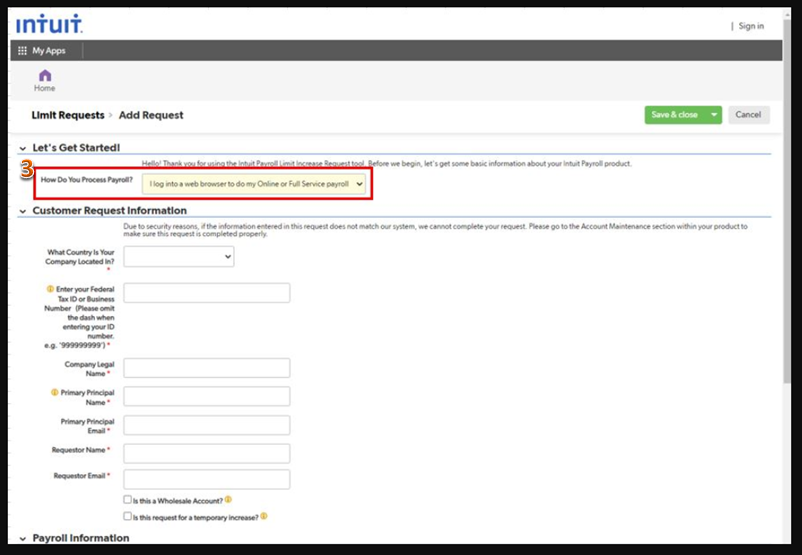Click the Federal Tax ID input field
The height and width of the screenshot is (555, 802).
click(207, 293)
